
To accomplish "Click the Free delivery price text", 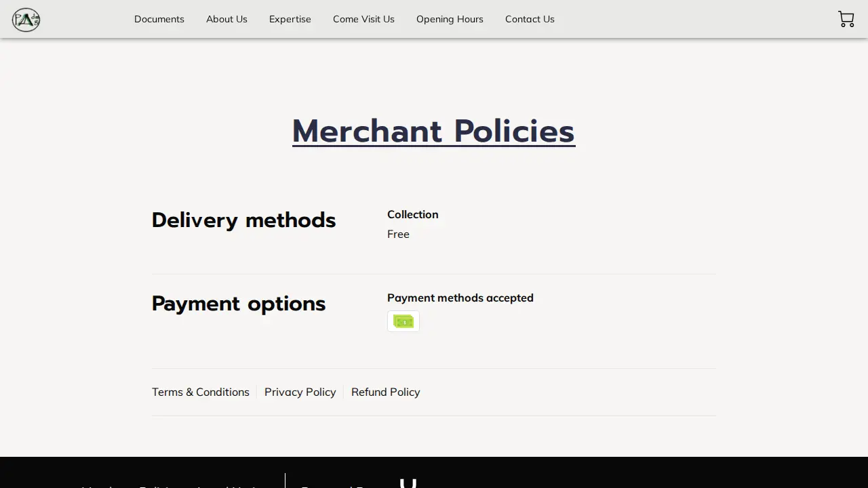I will coord(398,234).
